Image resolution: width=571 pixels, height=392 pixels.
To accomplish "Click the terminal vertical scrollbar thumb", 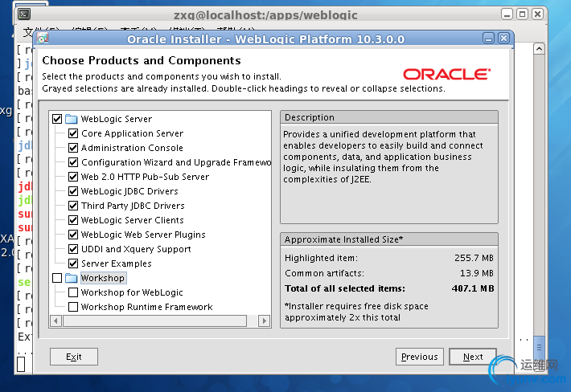I will (539, 348).
